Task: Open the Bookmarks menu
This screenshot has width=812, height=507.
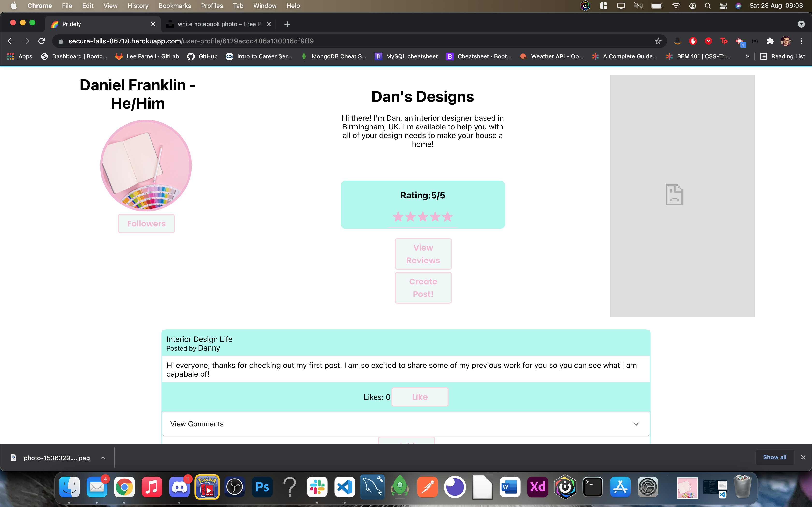Action: [x=174, y=6]
